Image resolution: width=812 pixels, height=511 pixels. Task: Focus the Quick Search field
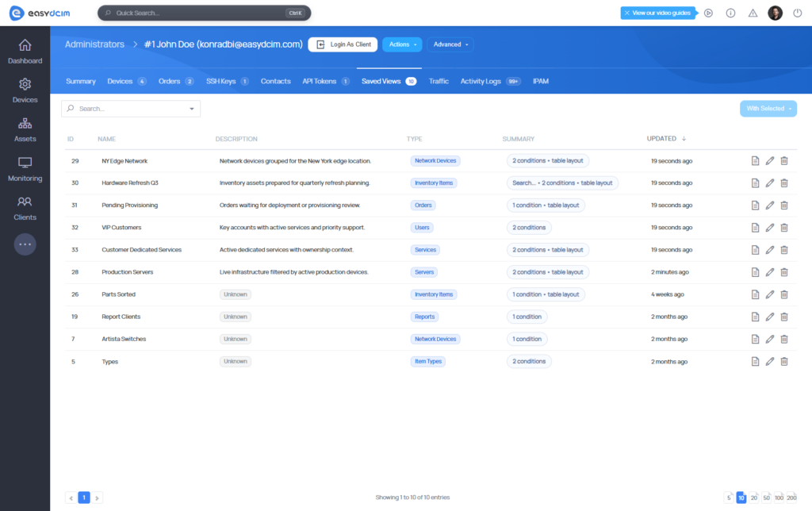tap(204, 13)
